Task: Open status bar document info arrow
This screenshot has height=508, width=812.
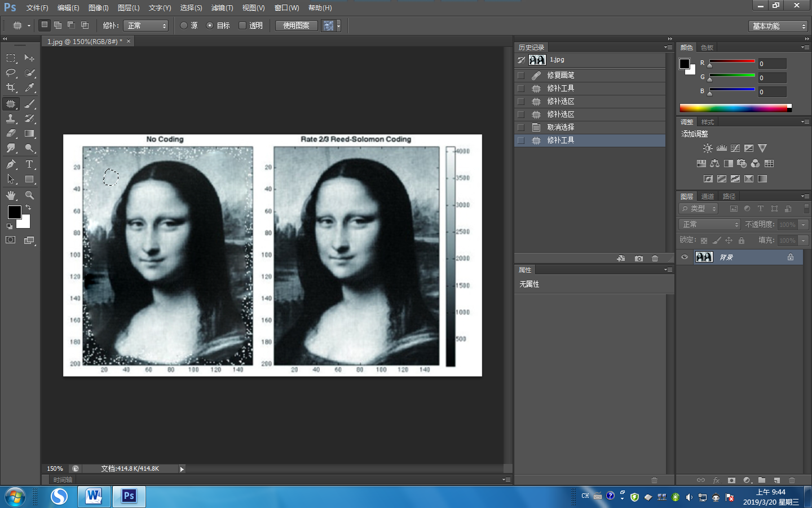Action: pyautogui.click(x=182, y=469)
